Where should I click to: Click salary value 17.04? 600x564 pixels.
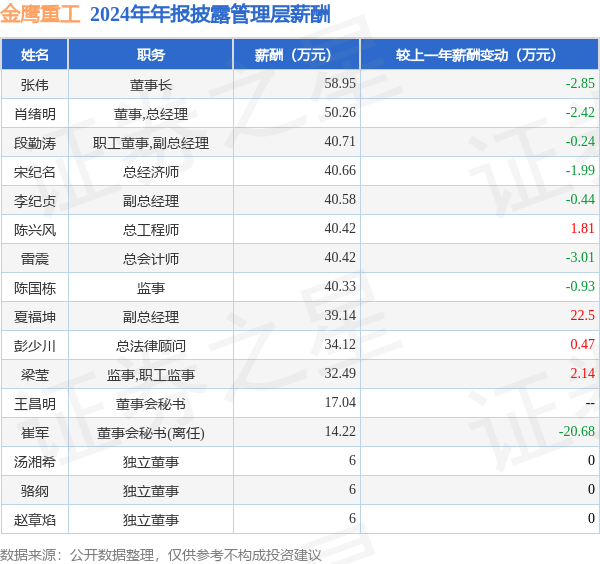point(340,403)
